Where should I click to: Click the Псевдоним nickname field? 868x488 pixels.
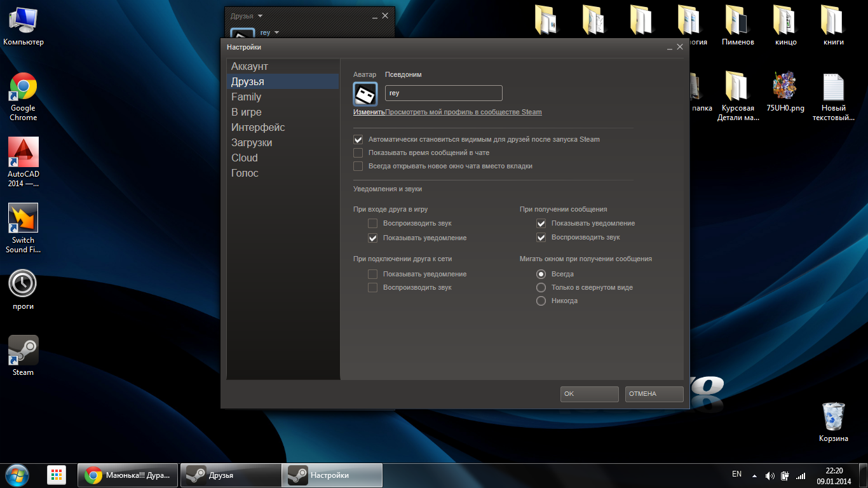tap(444, 93)
